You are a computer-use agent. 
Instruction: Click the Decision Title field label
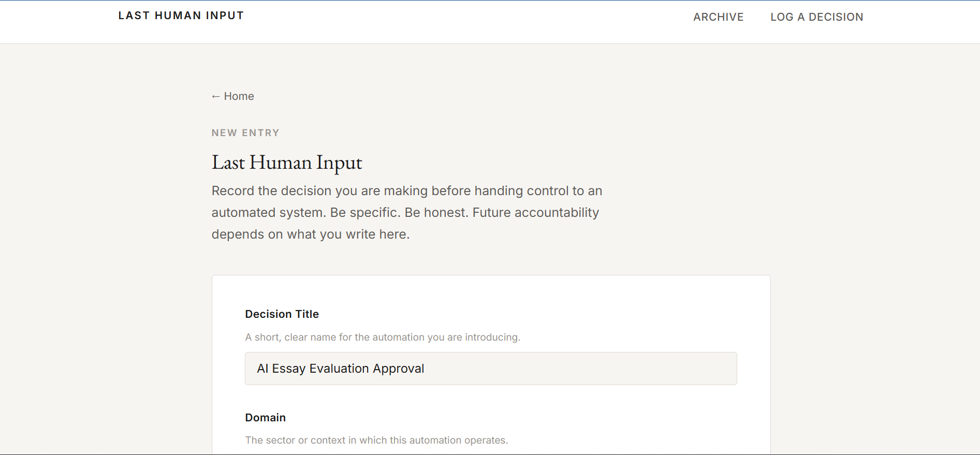282,314
